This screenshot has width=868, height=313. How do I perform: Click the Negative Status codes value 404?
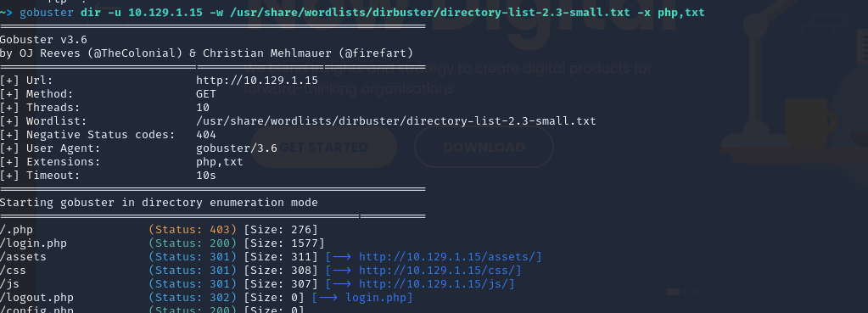pyautogui.click(x=206, y=134)
